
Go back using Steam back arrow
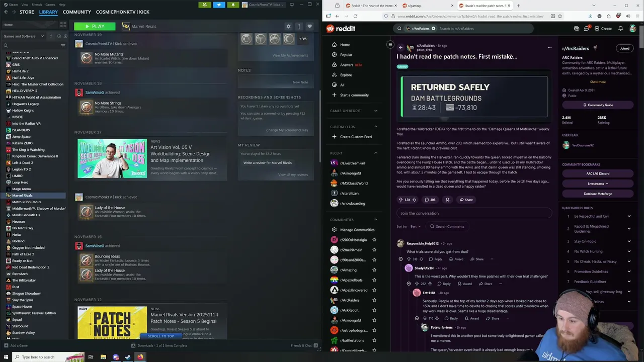click(5, 12)
